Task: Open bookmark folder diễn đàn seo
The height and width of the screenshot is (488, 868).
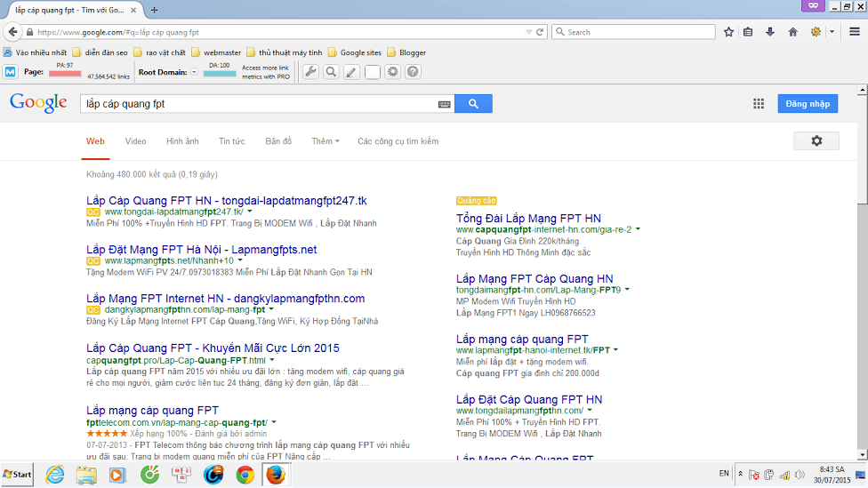Action: [100, 52]
